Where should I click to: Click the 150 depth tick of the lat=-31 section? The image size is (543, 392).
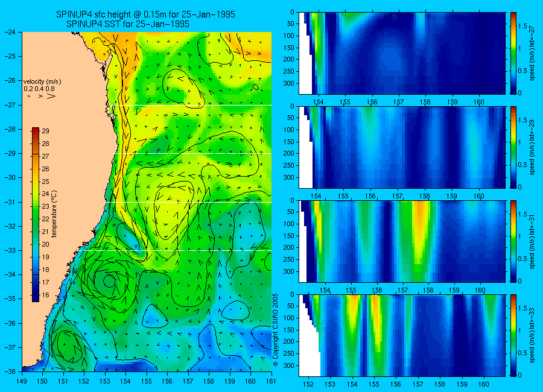click(x=288, y=236)
